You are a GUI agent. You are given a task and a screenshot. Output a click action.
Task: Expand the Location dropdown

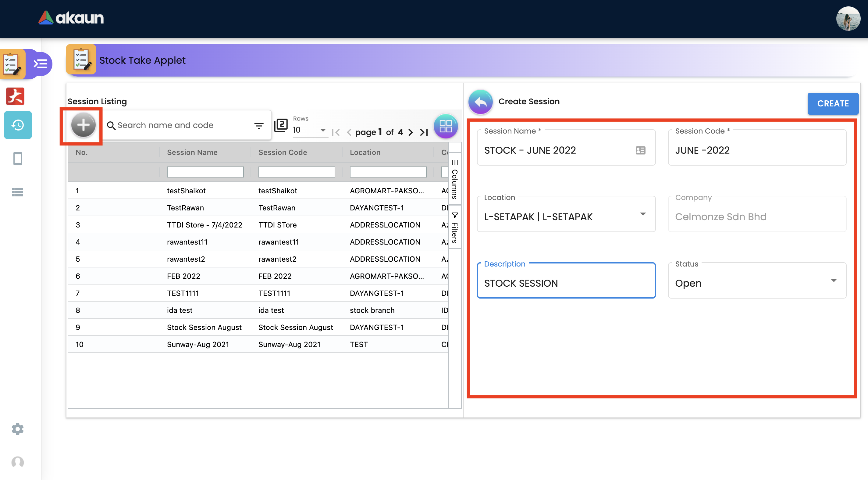click(642, 214)
